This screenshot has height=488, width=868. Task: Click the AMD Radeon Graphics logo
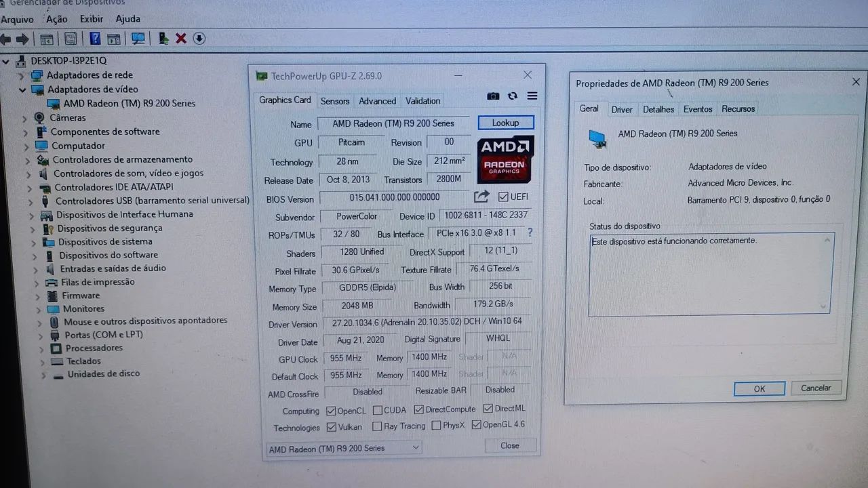[506, 159]
